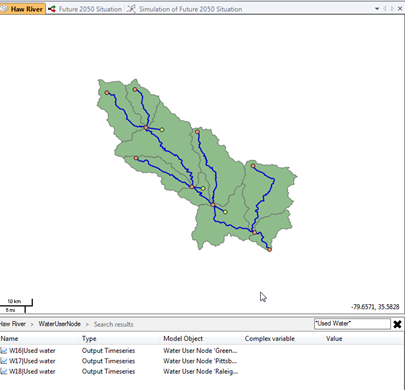Click the Haw River tab icon

click(x=4, y=9)
